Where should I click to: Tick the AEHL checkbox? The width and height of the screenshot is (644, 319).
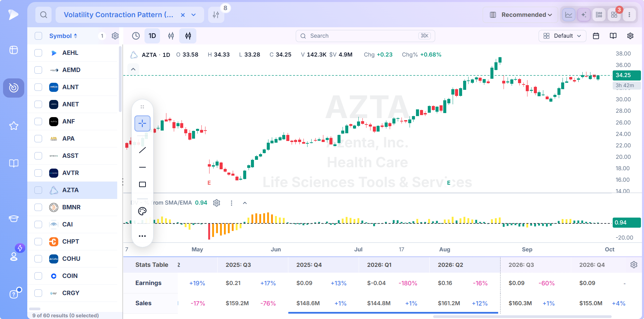[x=38, y=53]
